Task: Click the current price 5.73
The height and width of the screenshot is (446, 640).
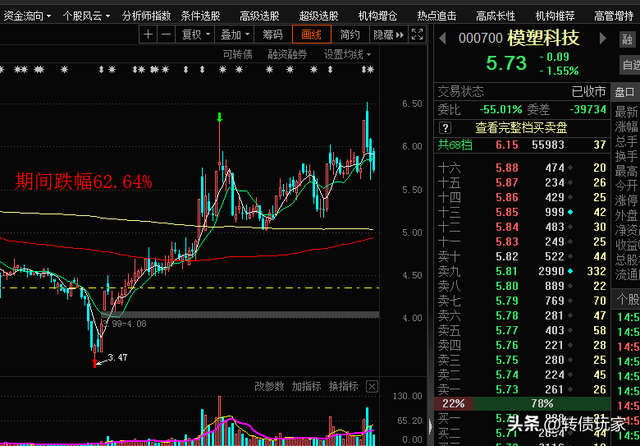Action: pyautogui.click(x=506, y=63)
